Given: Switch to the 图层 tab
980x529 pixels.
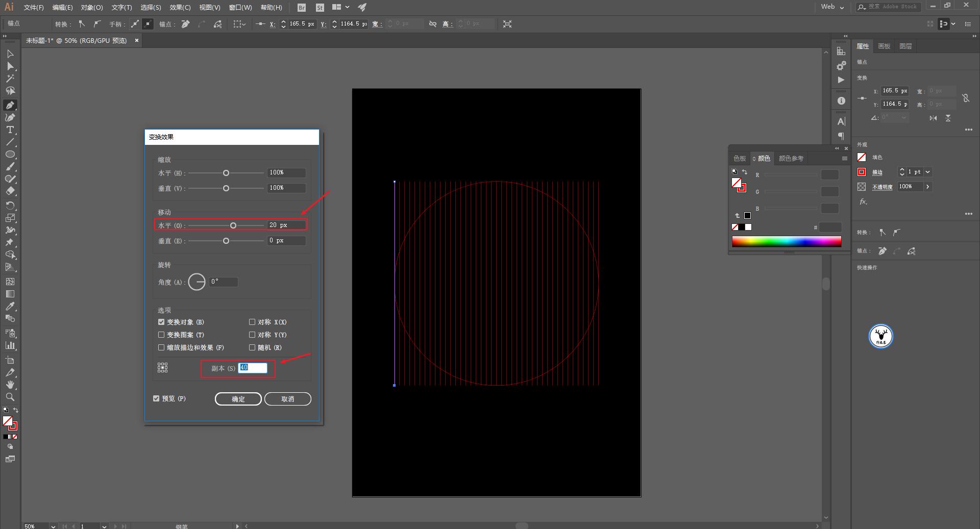Looking at the screenshot, I should [905, 46].
